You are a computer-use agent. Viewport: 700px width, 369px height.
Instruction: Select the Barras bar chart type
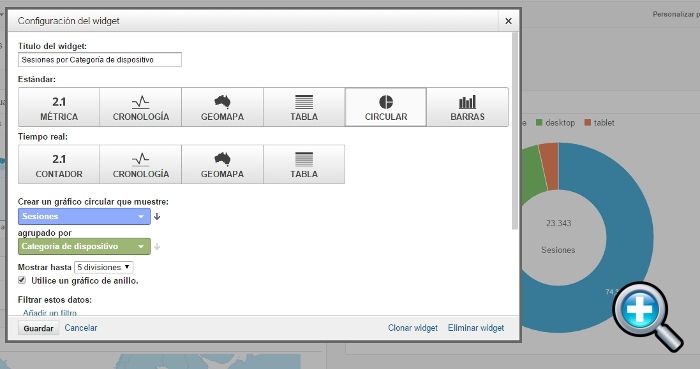coord(467,107)
